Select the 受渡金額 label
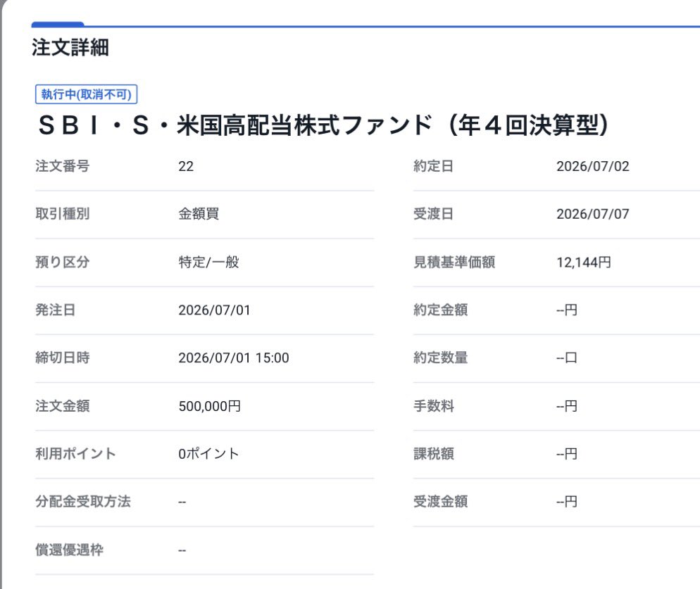 click(441, 501)
